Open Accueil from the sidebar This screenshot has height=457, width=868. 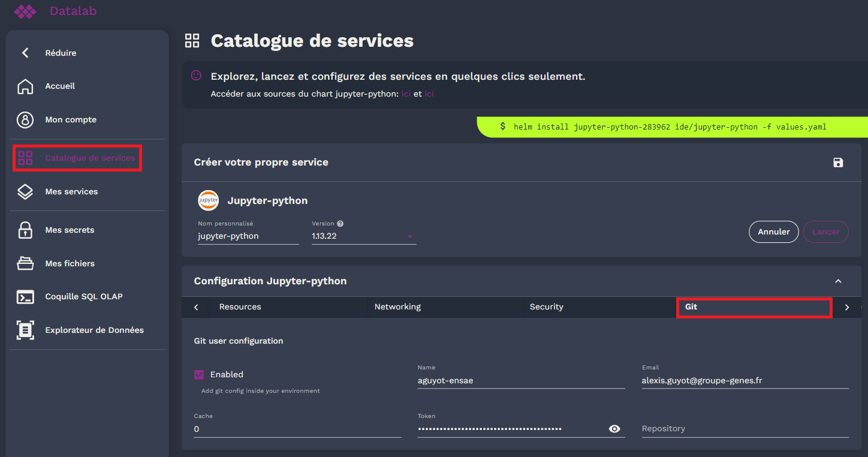59,86
